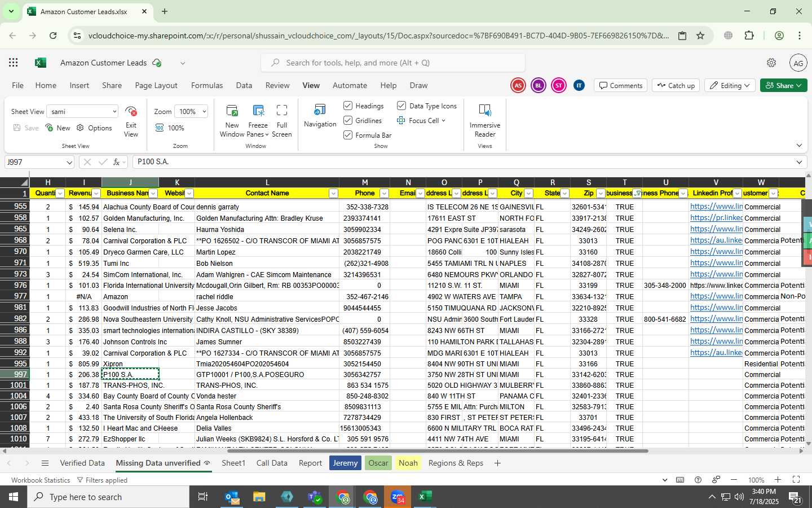Open the Zip column filter dropdown

coord(601,194)
